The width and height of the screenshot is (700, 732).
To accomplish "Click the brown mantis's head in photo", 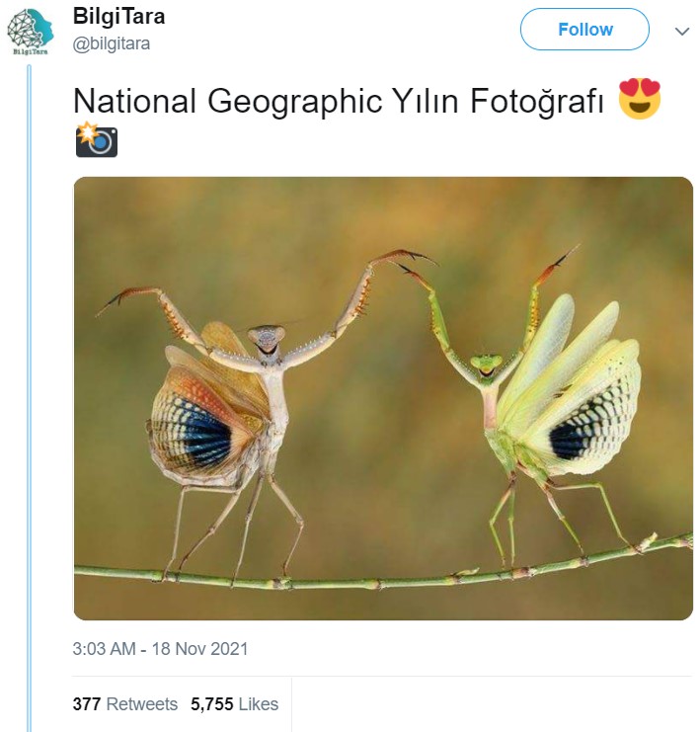I will [267, 341].
